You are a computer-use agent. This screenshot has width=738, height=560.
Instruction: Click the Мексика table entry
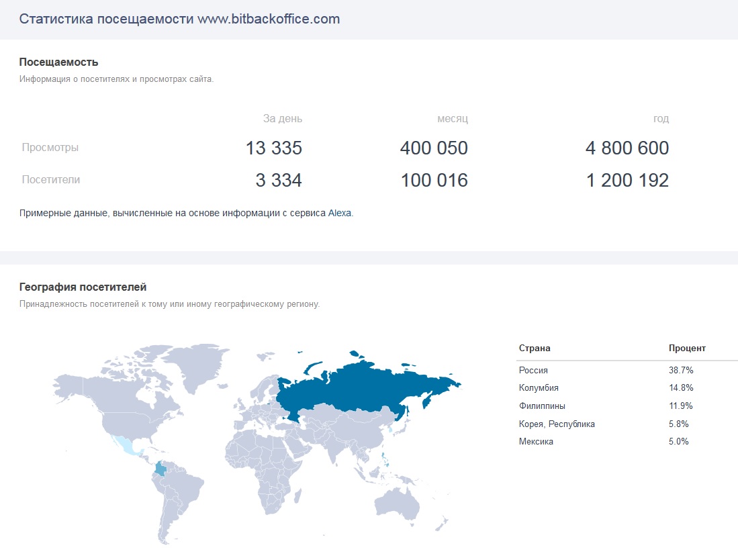[536, 442]
